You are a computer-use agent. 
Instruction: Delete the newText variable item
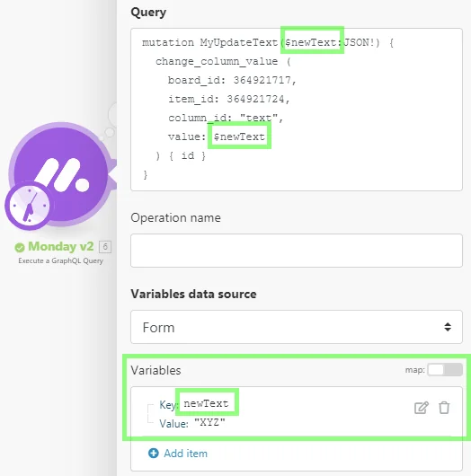[x=444, y=408]
